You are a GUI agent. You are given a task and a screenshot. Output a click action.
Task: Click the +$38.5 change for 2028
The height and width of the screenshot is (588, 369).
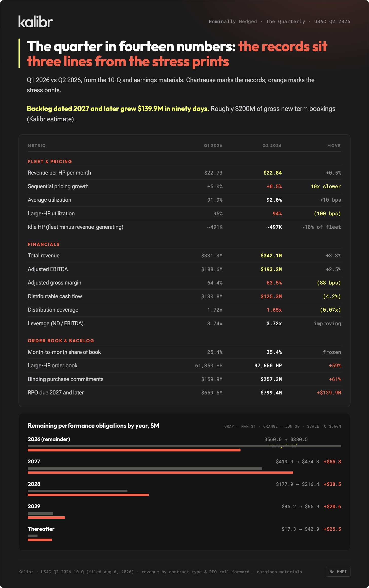[x=332, y=484]
